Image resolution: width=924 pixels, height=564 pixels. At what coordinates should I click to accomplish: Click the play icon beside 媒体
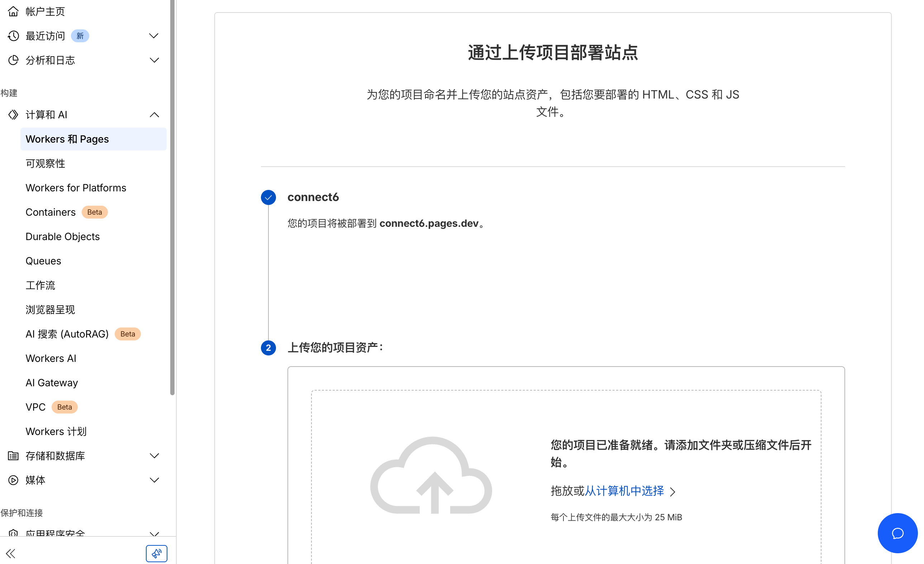click(x=13, y=480)
